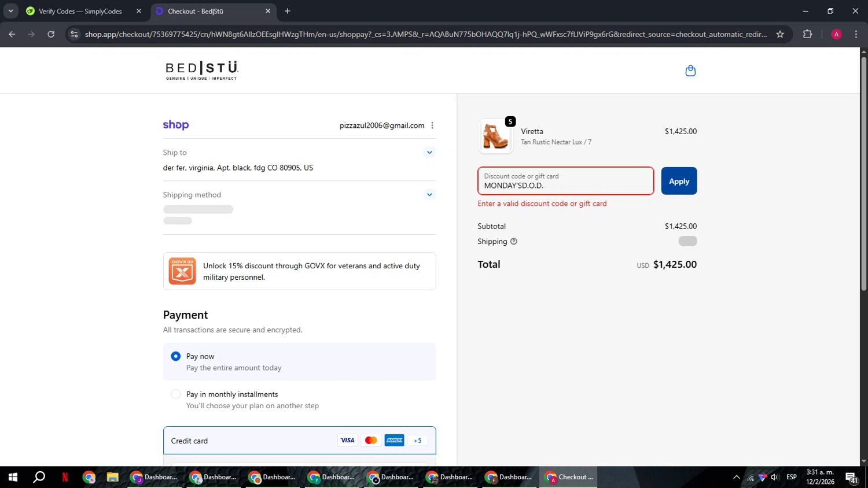Close the Verify Codes tab
The width and height of the screenshot is (868, 488).
[139, 11]
